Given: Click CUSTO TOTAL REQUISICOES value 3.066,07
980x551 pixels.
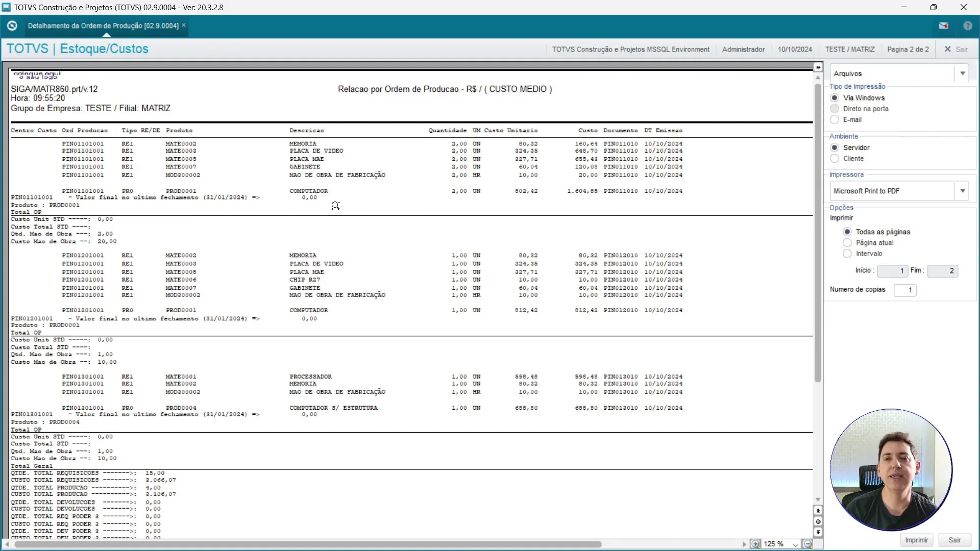Looking at the screenshot, I should click(161, 481).
